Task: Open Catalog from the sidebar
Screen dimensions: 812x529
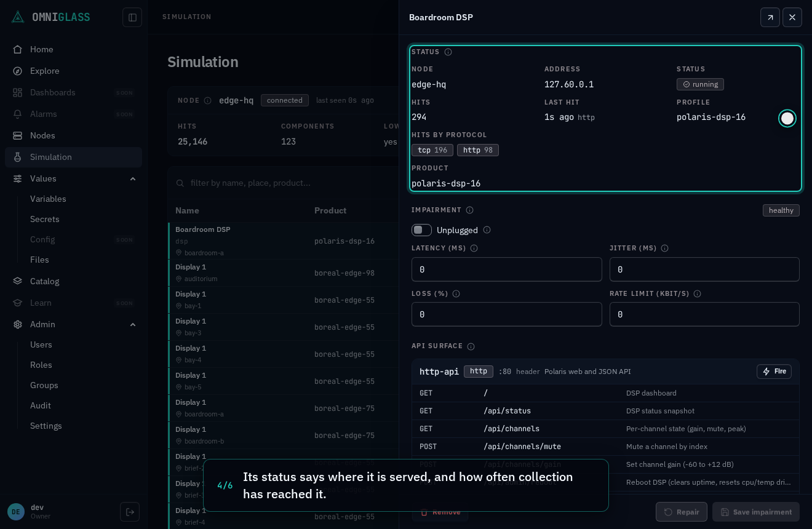Action: pyautogui.click(x=73, y=281)
